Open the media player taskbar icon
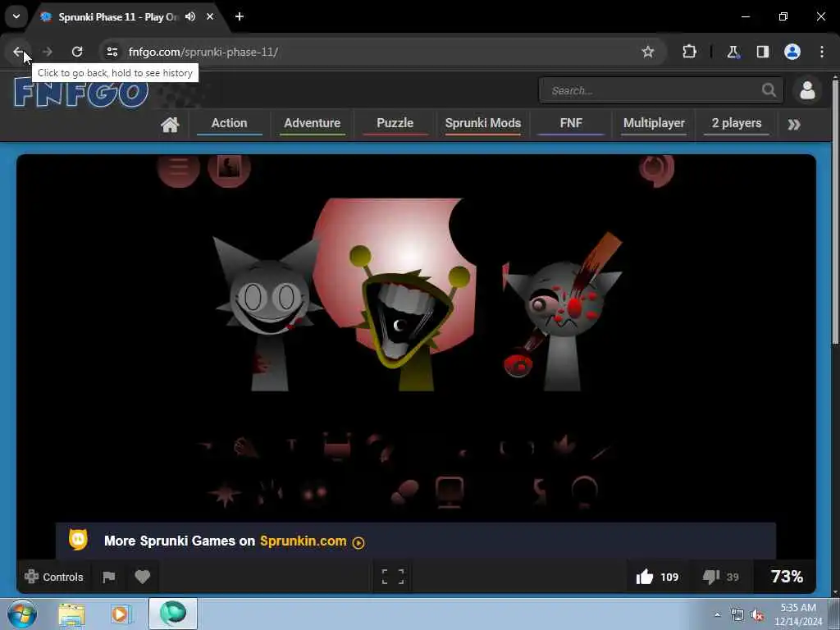The width and height of the screenshot is (840, 630). click(121, 614)
